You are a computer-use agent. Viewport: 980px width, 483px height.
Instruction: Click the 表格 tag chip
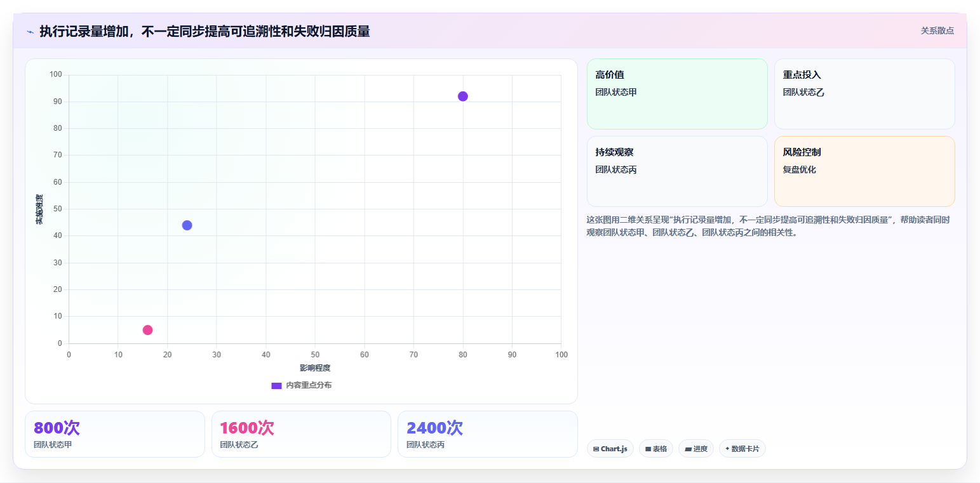click(656, 449)
